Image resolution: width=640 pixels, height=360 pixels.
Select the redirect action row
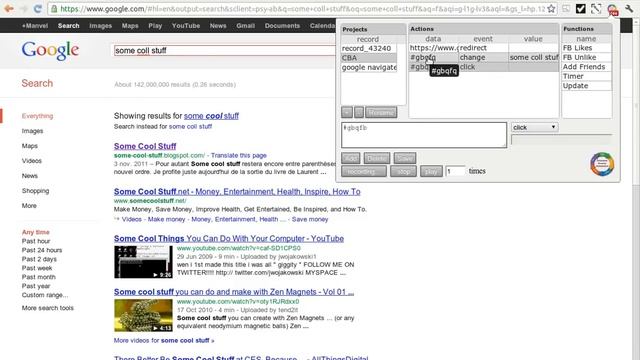[x=484, y=48]
